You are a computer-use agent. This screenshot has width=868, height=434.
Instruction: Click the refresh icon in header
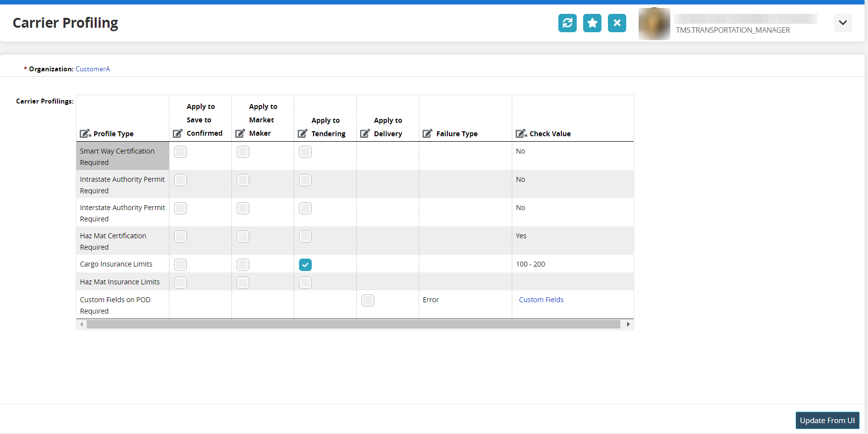point(567,23)
